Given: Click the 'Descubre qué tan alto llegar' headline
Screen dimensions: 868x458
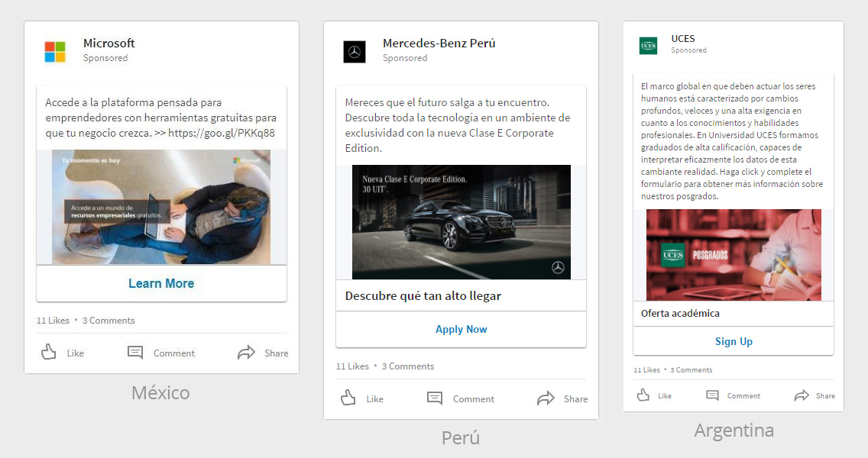Looking at the screenshot, I should pos(423,296).
